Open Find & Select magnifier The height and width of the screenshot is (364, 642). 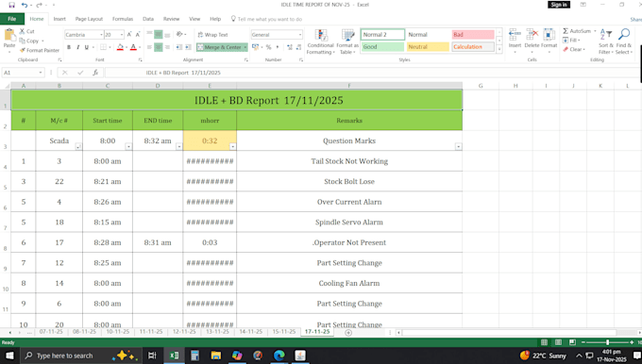[624, 41]
